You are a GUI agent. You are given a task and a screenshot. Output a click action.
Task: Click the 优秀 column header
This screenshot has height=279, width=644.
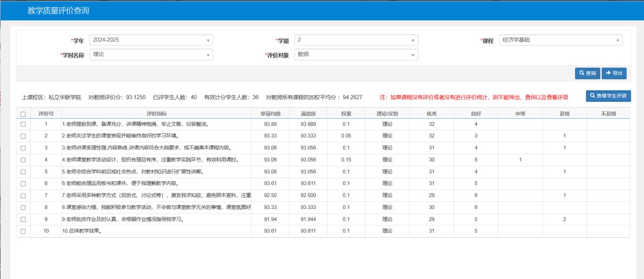click(x=431, y=113)
